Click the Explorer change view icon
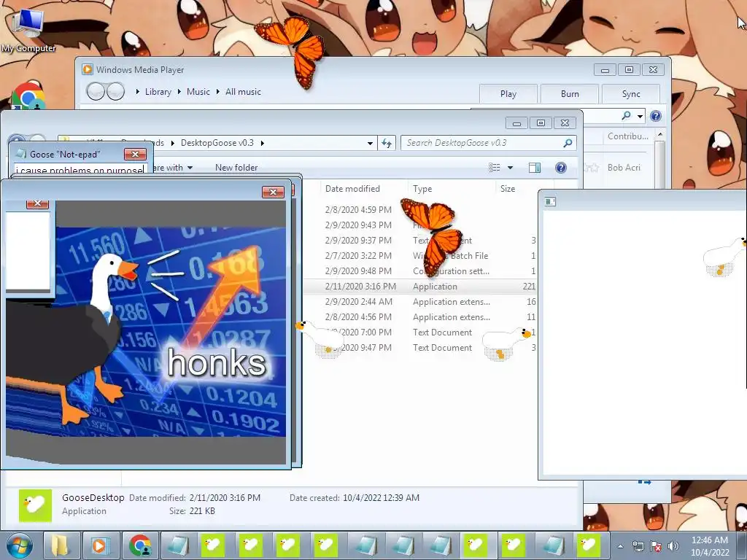The image size is (747, 560). click(x=495, y=167)
